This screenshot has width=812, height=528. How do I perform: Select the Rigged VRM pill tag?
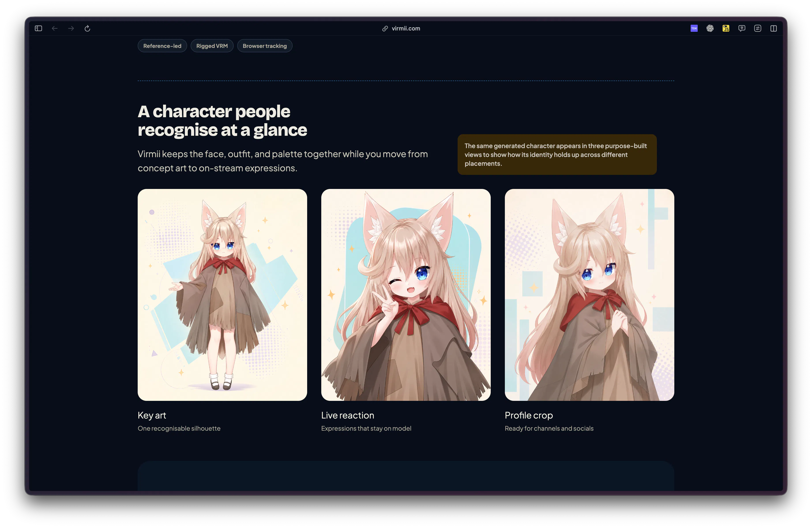[212, 46]
